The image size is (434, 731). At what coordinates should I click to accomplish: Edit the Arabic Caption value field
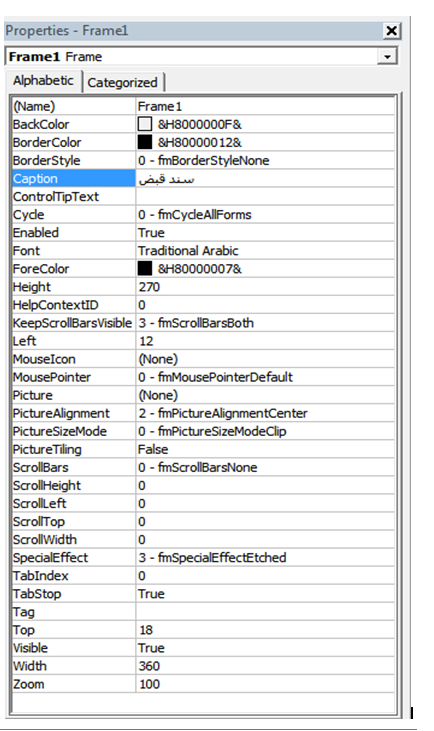[x=265, y=179]
